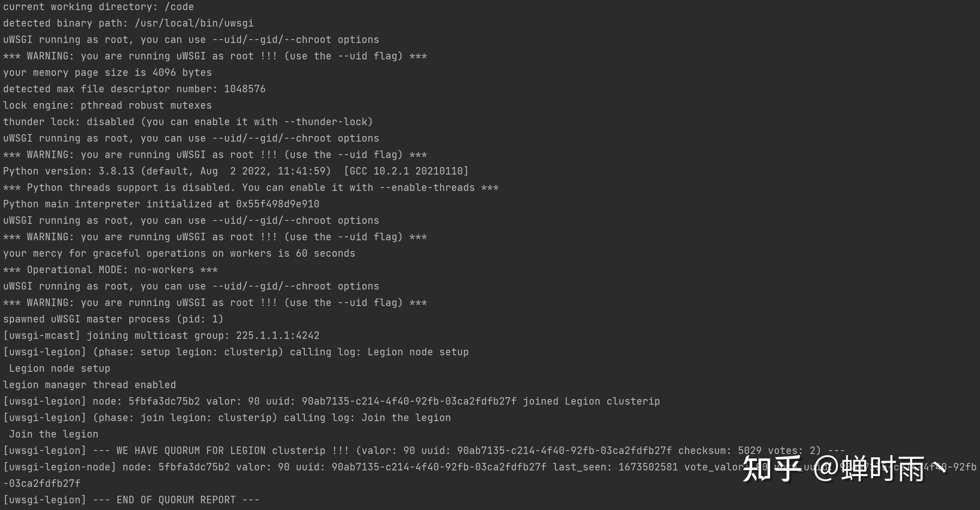
Task: Click the "joined Legion clusterip" text
Action: coord(591,401)
